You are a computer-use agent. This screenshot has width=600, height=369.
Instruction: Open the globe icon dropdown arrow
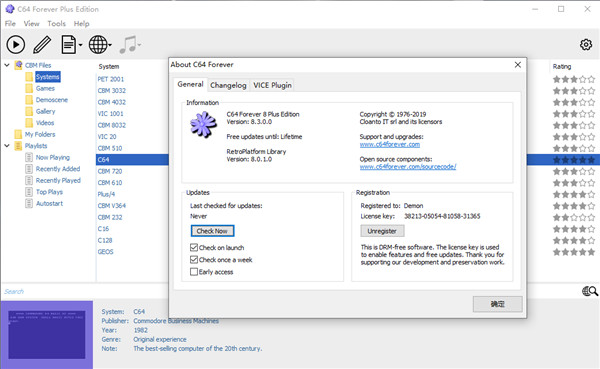point(110,45)
